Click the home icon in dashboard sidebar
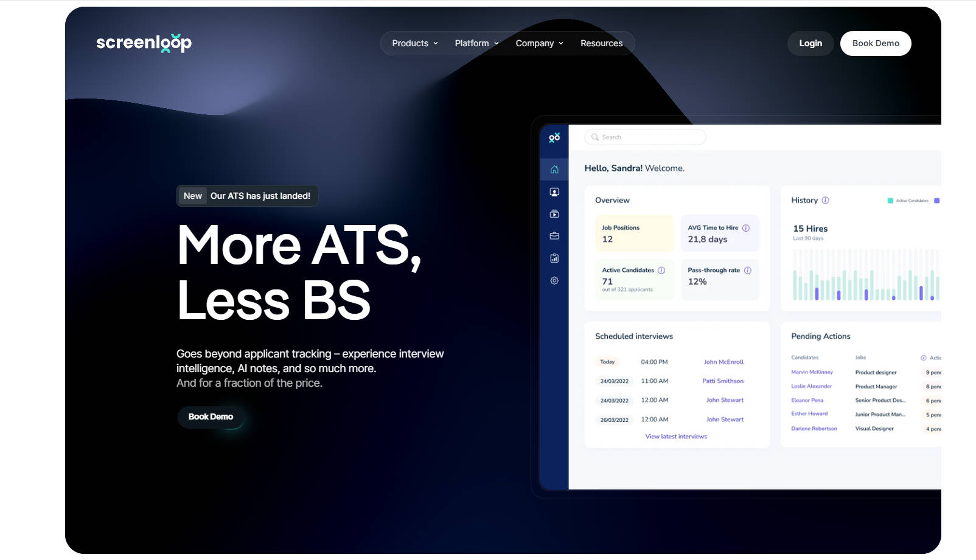Viewport: 976px width, 560px height. [x=554, y=170]
